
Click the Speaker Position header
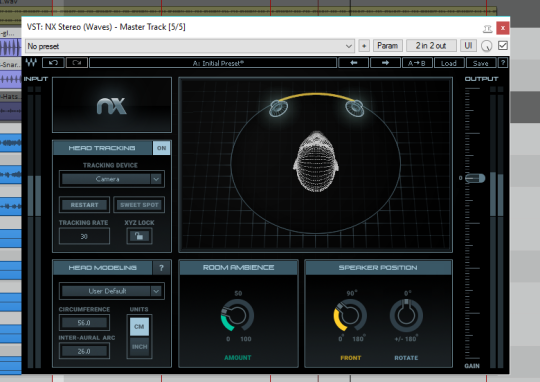378,268
